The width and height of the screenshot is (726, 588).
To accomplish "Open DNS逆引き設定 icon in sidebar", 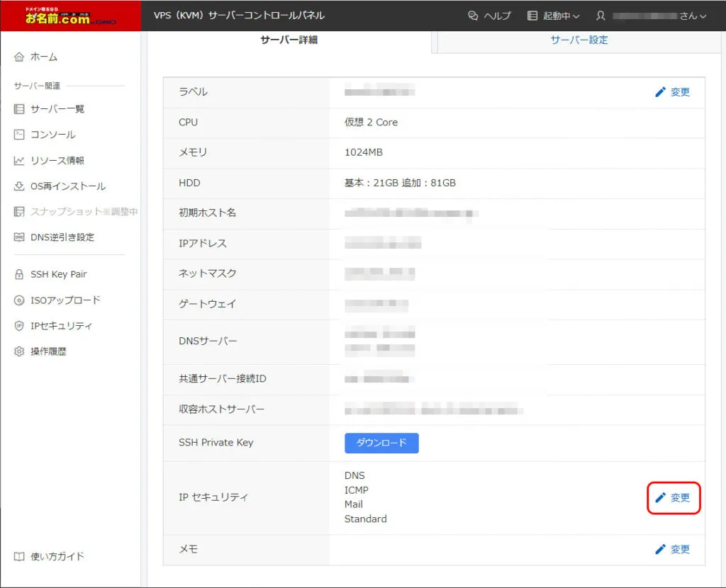I will [x=19, y=237].
